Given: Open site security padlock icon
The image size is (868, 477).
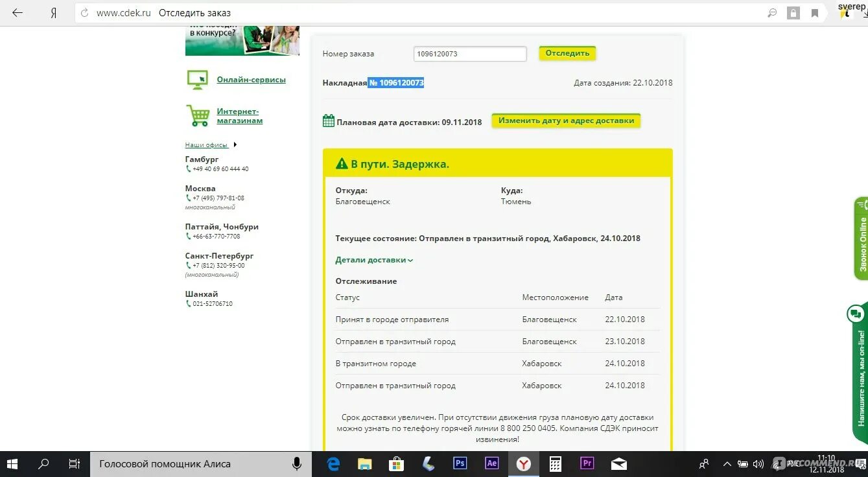Looking at the screenshot, I should pos(793,13).
